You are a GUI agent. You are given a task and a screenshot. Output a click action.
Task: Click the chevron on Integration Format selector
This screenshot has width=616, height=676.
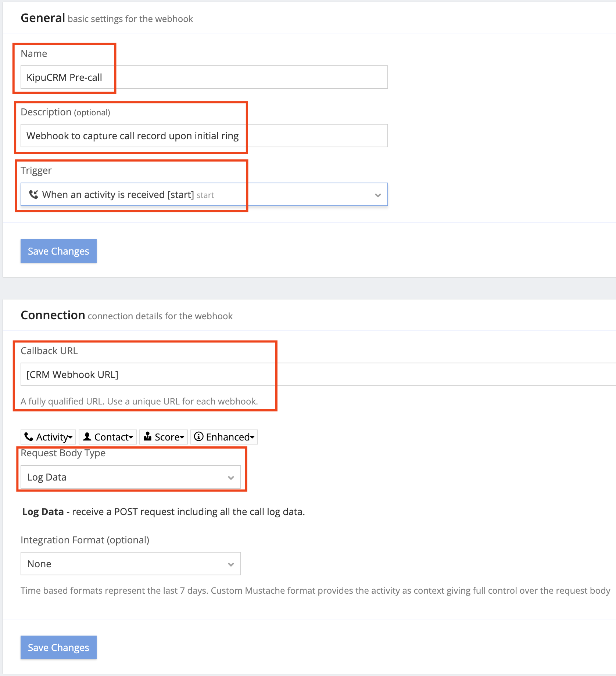click(x=231, y=564)
